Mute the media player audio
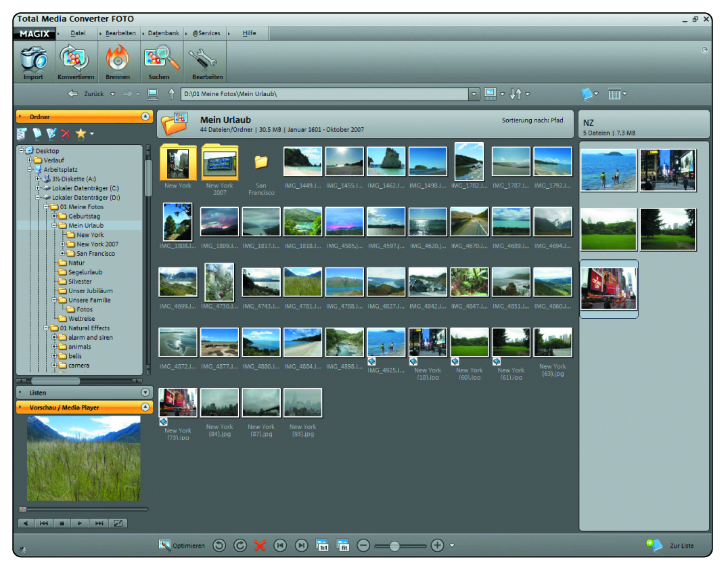Viewport: 728px width, 572px height. tap(26, 523)
